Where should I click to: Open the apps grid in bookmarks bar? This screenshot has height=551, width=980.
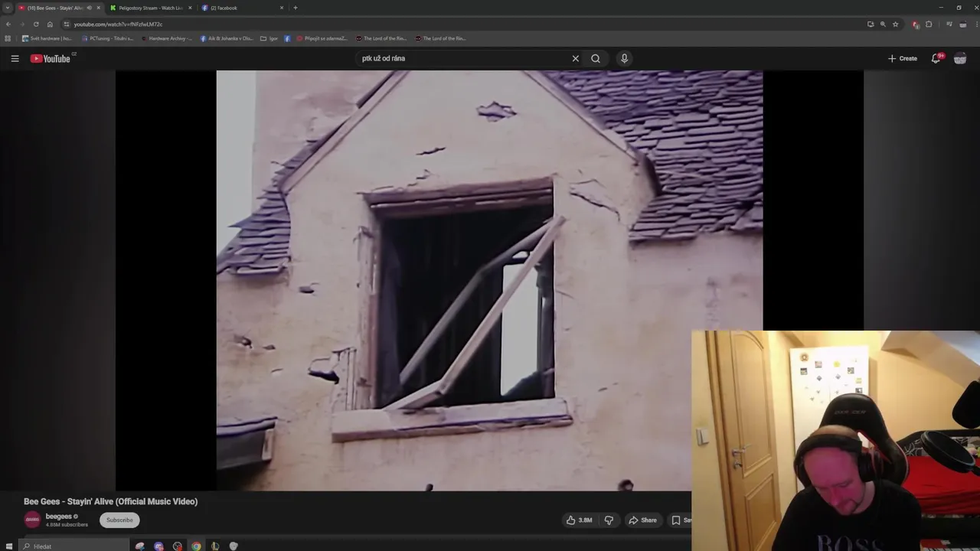8,38
